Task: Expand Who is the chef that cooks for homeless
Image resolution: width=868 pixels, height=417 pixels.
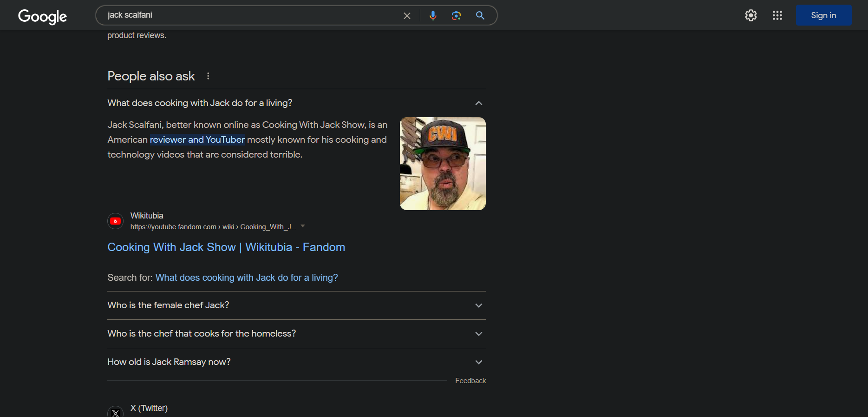Action: tap(296, 334)
